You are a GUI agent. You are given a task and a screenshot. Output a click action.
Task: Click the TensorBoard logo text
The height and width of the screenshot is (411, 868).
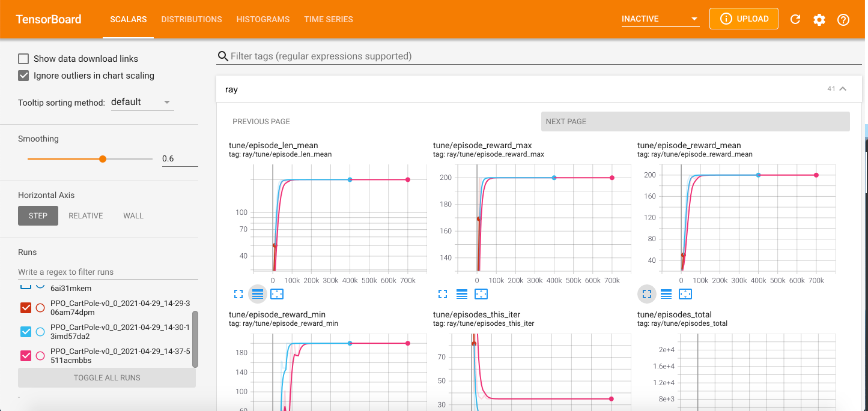point(49,19)
